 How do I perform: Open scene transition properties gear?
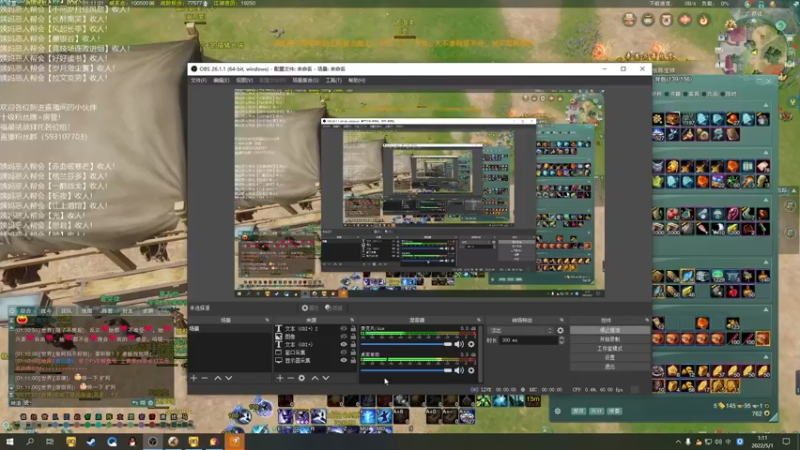[x=560, y=331]
